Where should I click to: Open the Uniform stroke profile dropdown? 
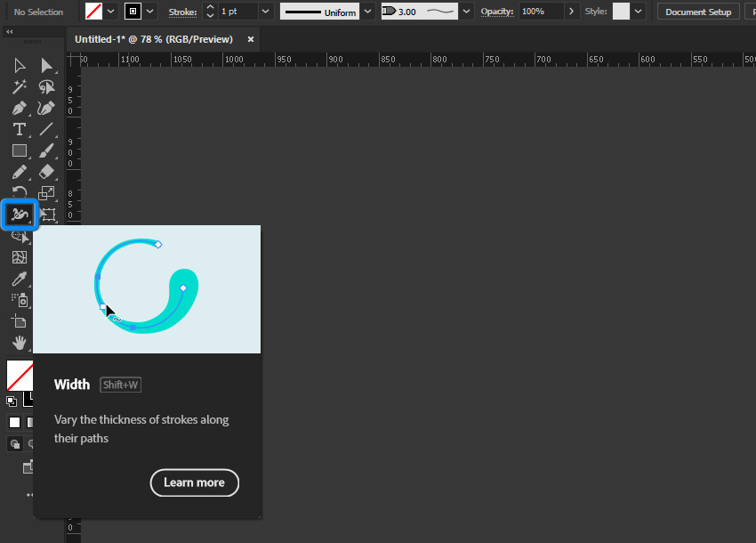coord(366,12)
